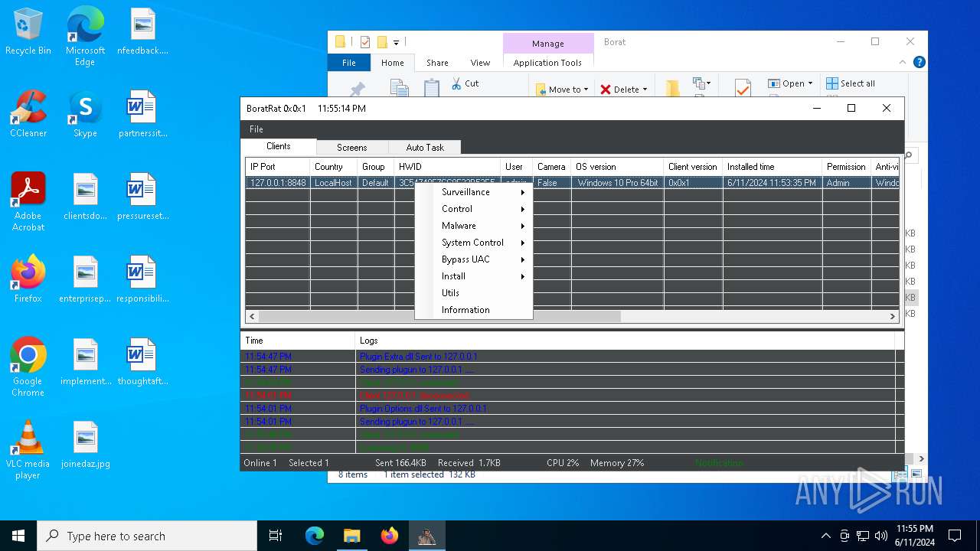This screenshot has width=980, height=551.
Task: Open Explorer help question mark icon
Action: pos(920,63)
